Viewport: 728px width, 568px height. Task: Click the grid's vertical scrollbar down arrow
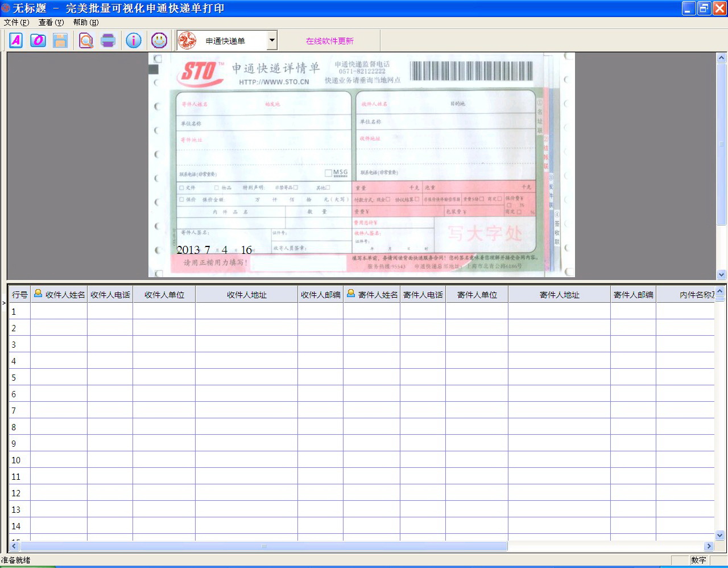point(719,535)
